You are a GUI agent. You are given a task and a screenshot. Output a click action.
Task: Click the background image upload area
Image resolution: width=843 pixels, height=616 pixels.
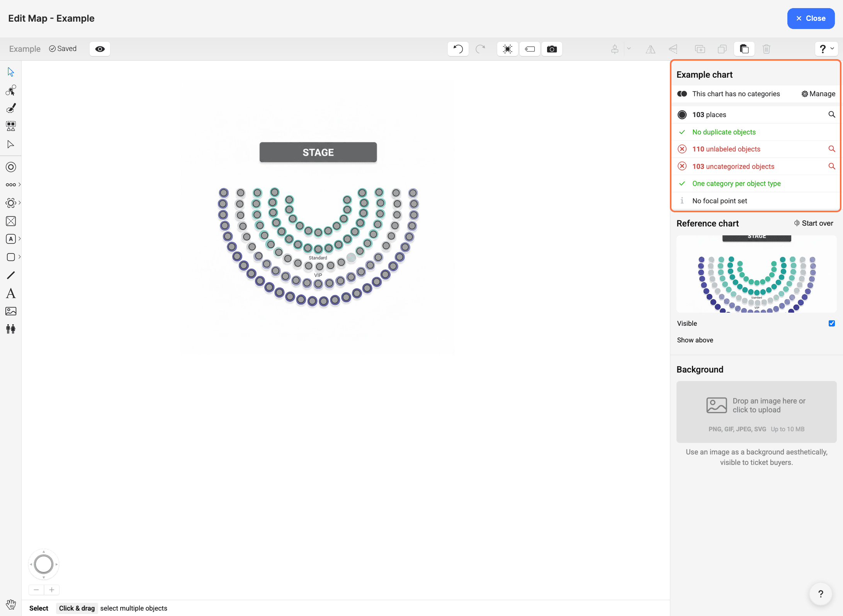pyautogui.click(x=756, y=412)
